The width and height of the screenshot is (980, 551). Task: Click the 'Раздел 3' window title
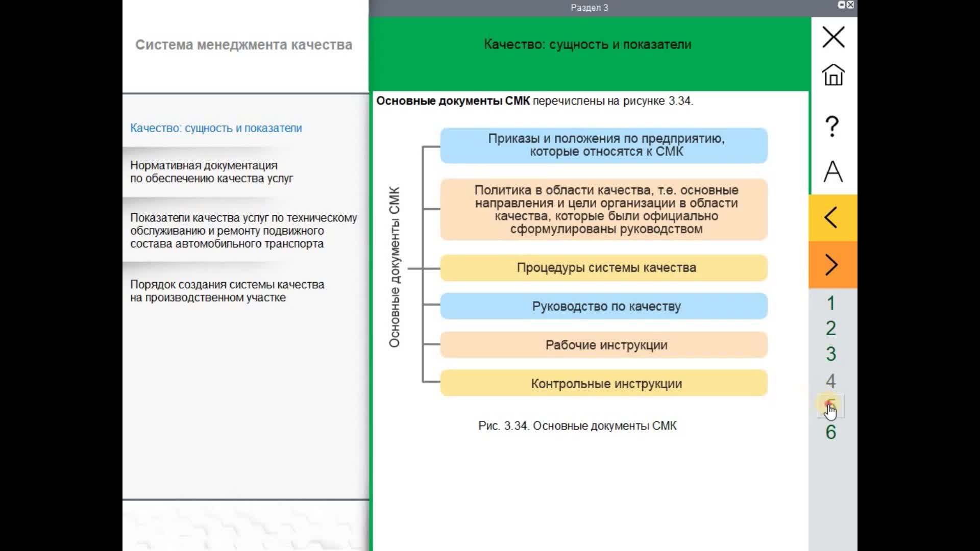[589, 8]
